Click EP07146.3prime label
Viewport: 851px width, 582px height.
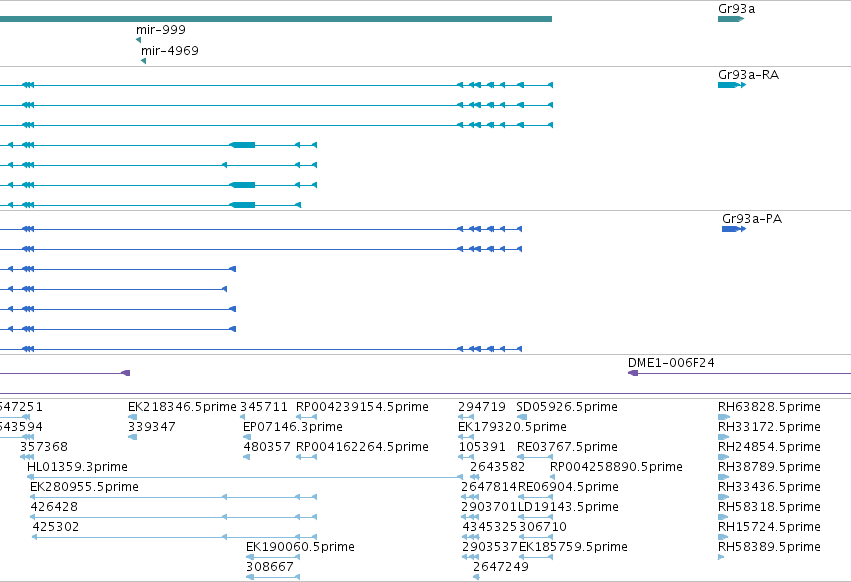(293, 427)
